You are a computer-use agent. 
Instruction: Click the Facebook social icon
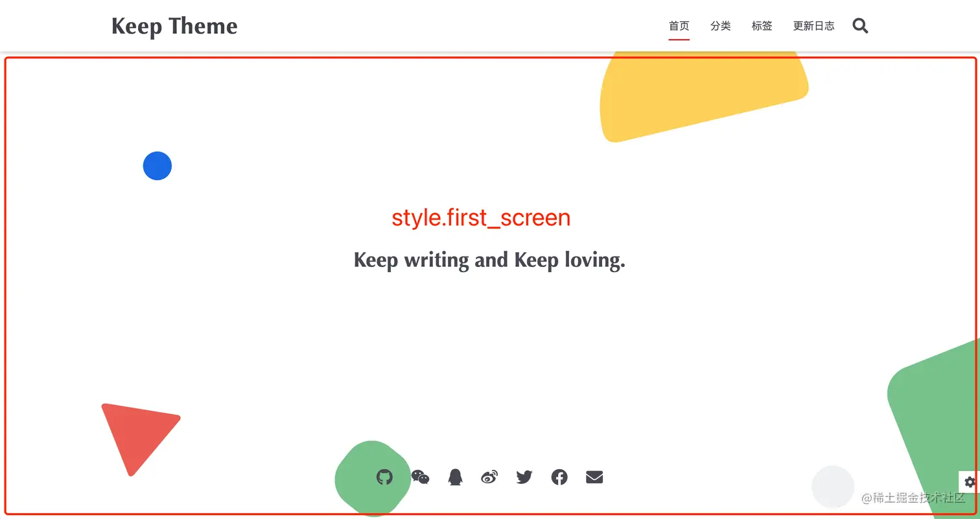(x=559, y=478)
